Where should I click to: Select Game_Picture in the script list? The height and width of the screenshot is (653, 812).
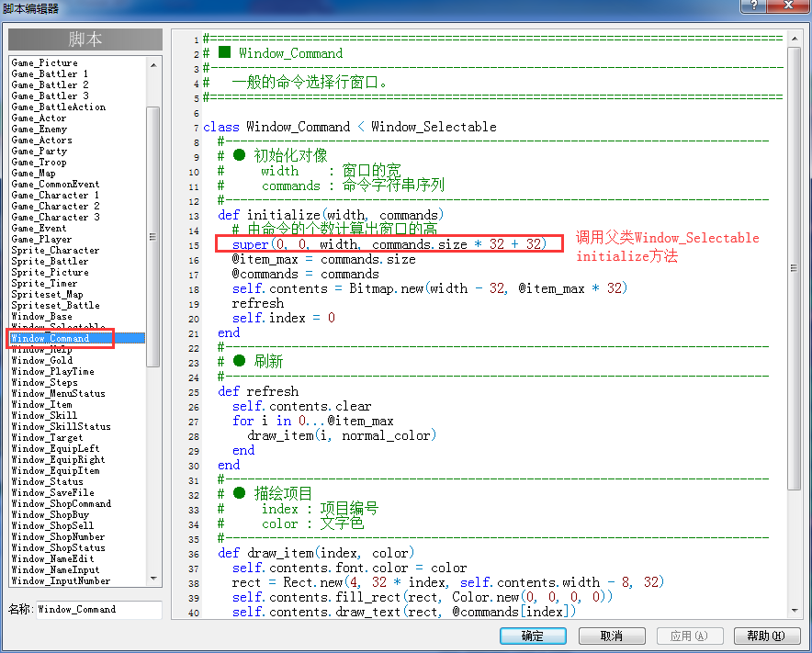pos(44,62)
